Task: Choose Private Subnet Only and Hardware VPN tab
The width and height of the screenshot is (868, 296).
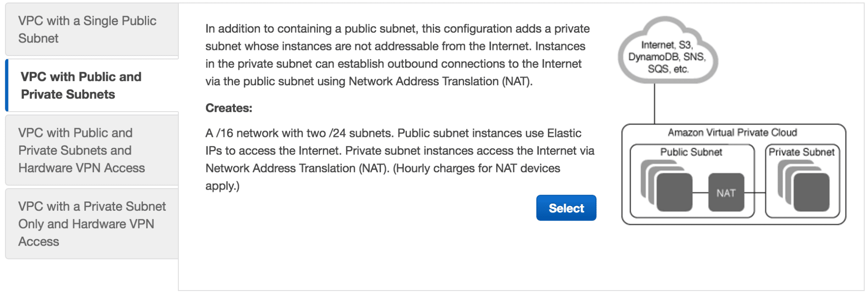Action: [x=91, y=224]
